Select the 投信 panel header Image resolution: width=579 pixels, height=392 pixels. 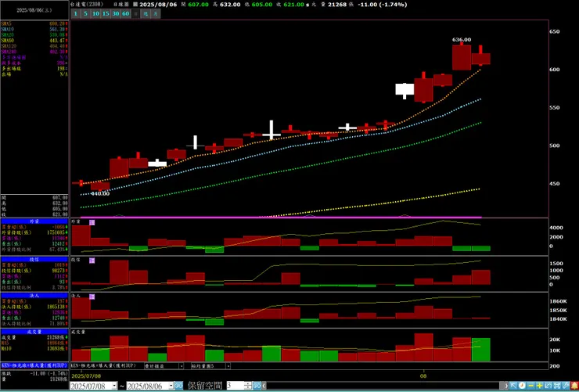pos(34,260)
